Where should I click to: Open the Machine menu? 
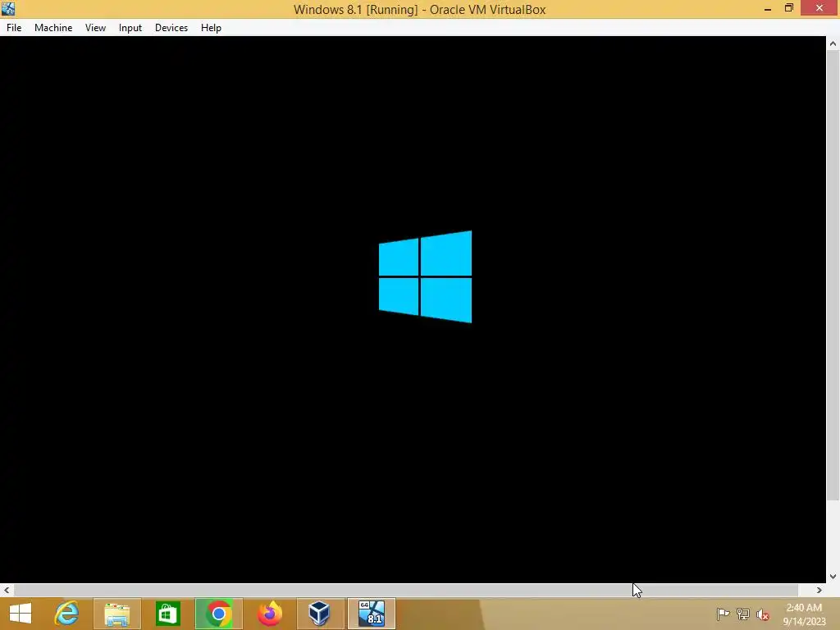[x=53, y=28]
